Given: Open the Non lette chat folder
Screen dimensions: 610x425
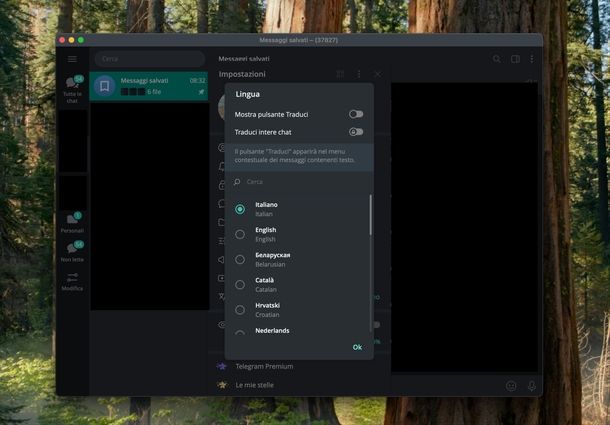Looking at the screenshot, I should (x=72, y=251).
